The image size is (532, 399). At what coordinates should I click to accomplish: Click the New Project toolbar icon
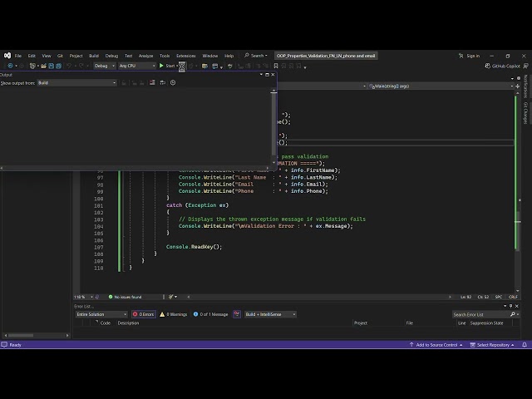point(32,66)
